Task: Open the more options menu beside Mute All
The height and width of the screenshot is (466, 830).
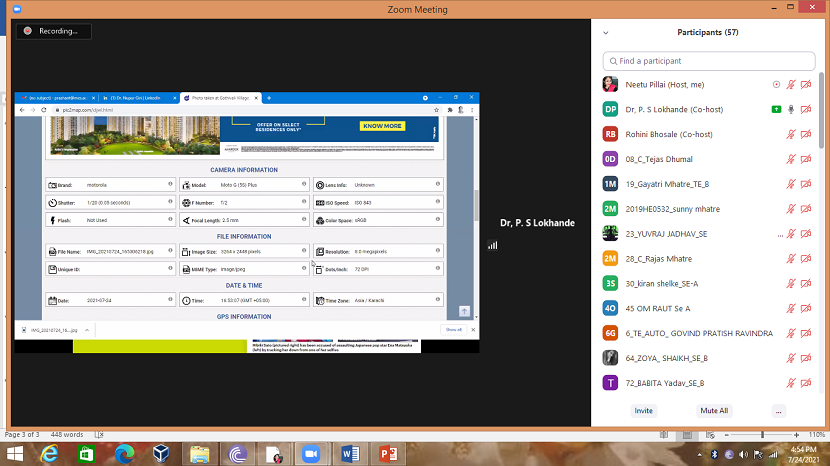Action: 779,411
